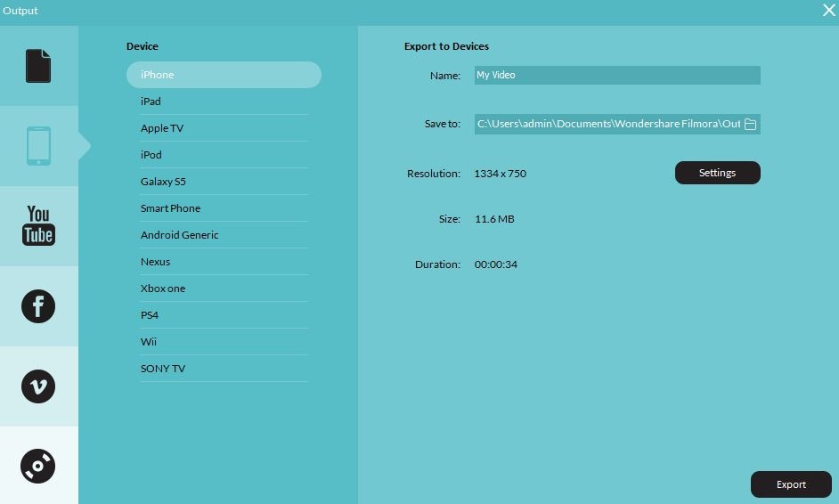The width and height of the screenshot is (839, 504).
Task: Click the browse folder icon in Save to
Action: 750,124
